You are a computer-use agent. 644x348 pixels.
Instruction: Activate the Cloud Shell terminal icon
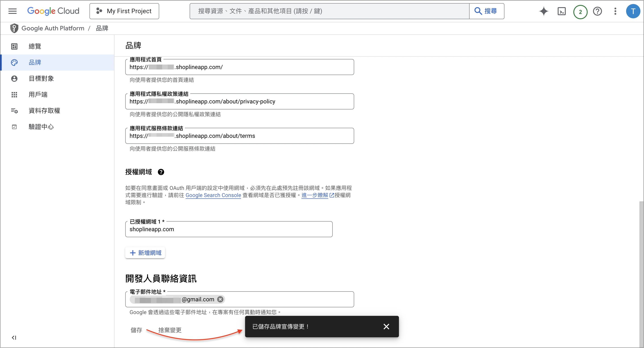tap(561, 11)
